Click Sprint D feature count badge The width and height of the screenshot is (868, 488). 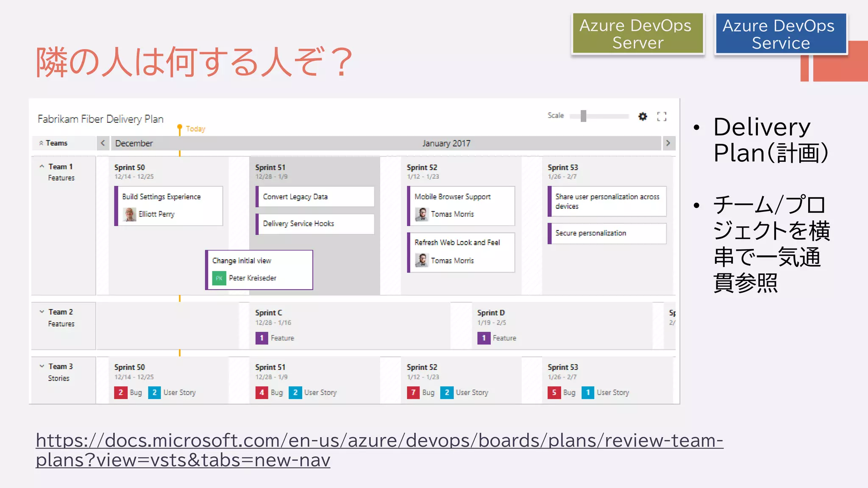[x=484, y=338]
